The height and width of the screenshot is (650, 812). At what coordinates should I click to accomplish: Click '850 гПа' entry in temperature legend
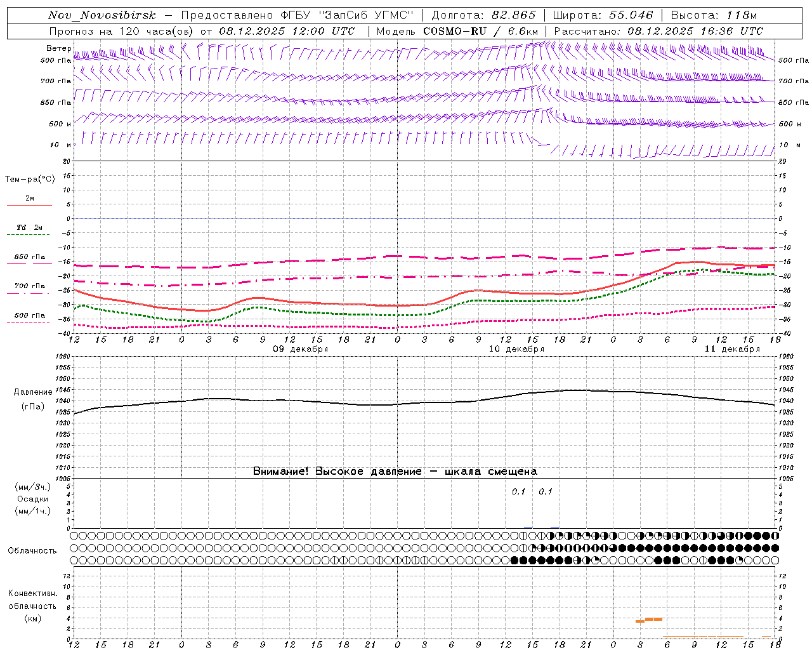click(x=30, y=257)
